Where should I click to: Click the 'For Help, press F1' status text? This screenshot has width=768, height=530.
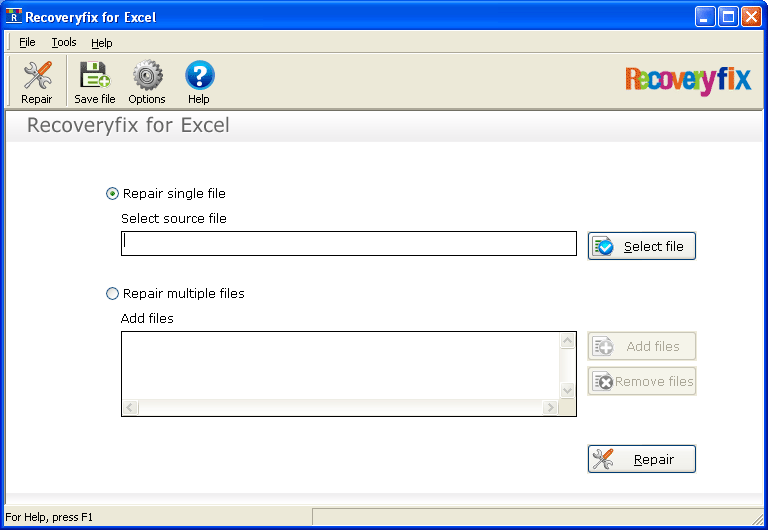(x=49, y=517)
